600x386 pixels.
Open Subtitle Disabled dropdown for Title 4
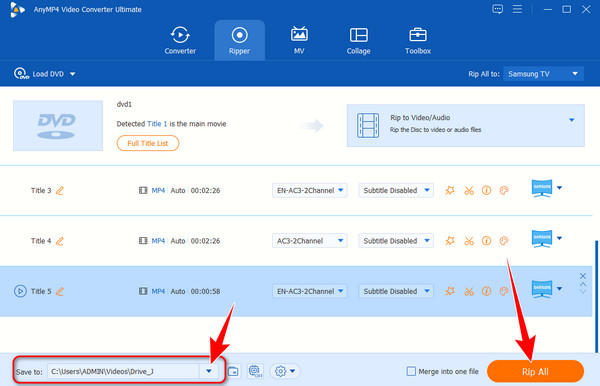point(396,241)
